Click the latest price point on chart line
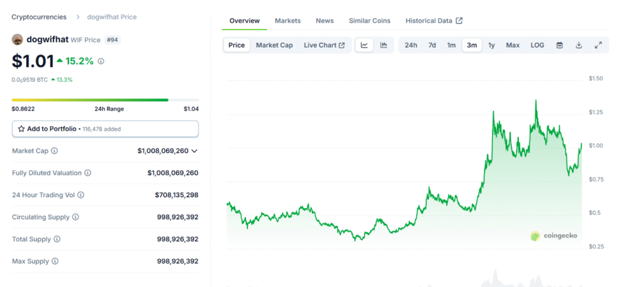This screenshot has width=644, height=287. click(582, 144)
